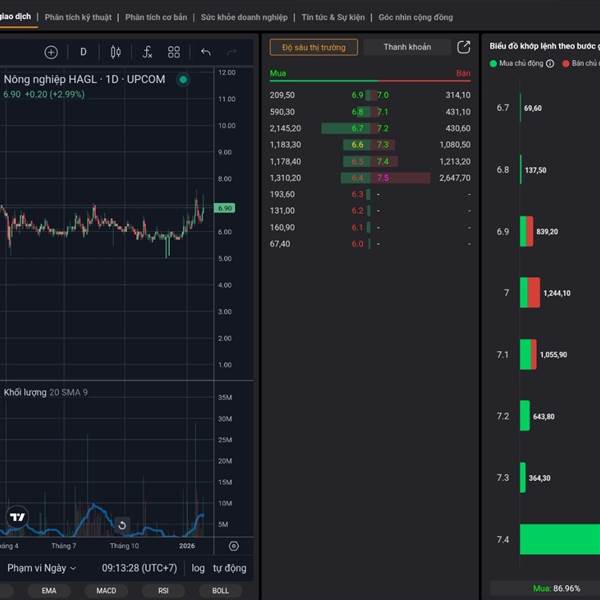The height and width of the screenshot is (600, 600).
Task: Open the timezone 09:13:28 (UTC+7) selector
Action: click(140, 568)
